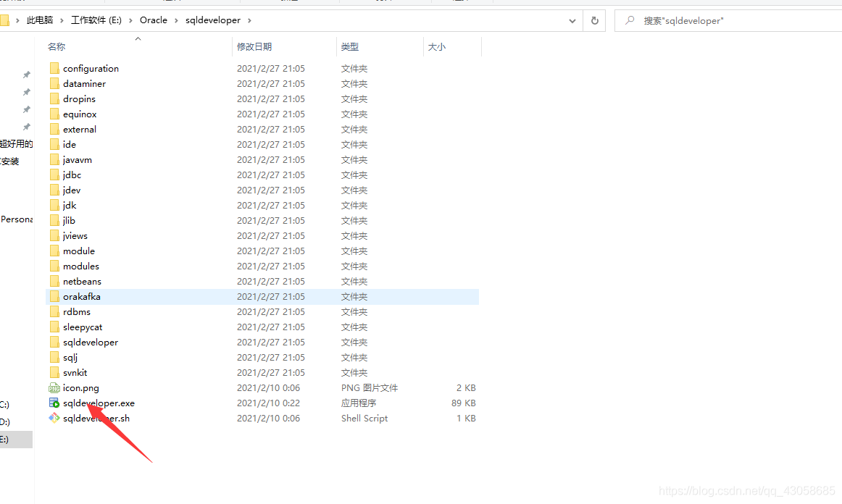The height and width of the screenshot is (504, 842).
Task: Go to 此电脑 in the breadcrumb
Action: [x=40, y=20]
